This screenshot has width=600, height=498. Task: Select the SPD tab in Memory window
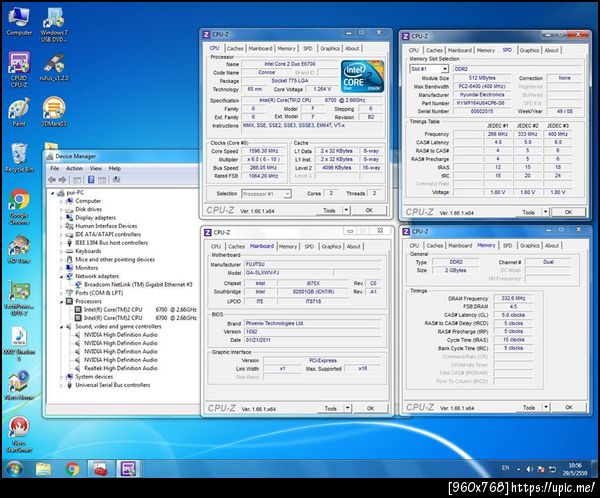(507, 245)
